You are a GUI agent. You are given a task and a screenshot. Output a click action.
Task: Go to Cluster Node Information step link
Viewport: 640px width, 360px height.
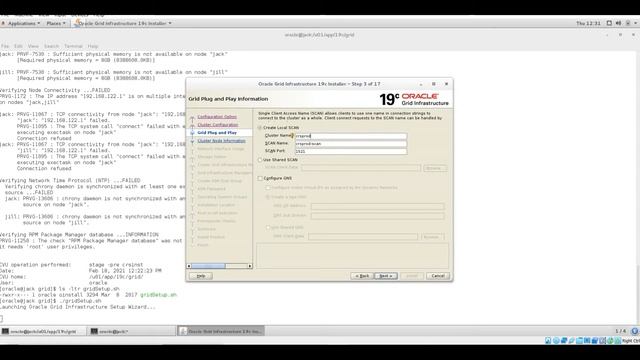click(221, 141)
